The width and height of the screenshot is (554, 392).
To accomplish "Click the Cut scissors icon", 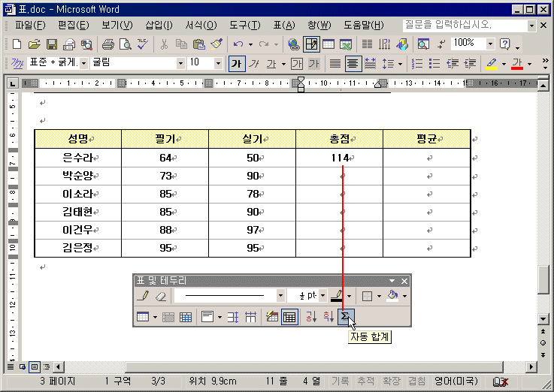I will (x=164, y=44).
